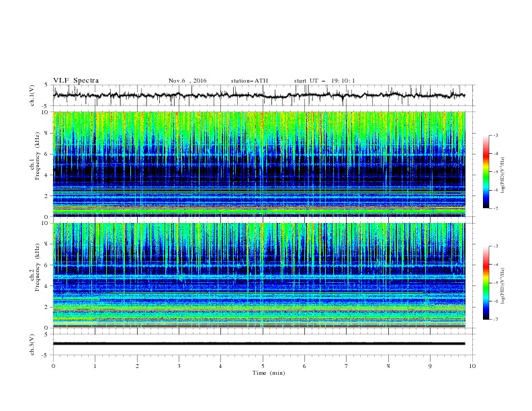532x411 pixels.
Task: Click the "-5" tick on ch.2 colorbar
Action: (495, 283)
